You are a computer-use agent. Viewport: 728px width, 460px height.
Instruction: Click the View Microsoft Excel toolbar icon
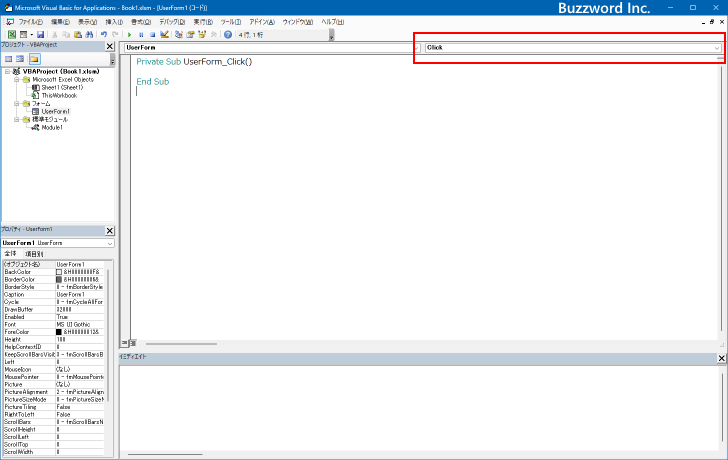pos(12,34)
